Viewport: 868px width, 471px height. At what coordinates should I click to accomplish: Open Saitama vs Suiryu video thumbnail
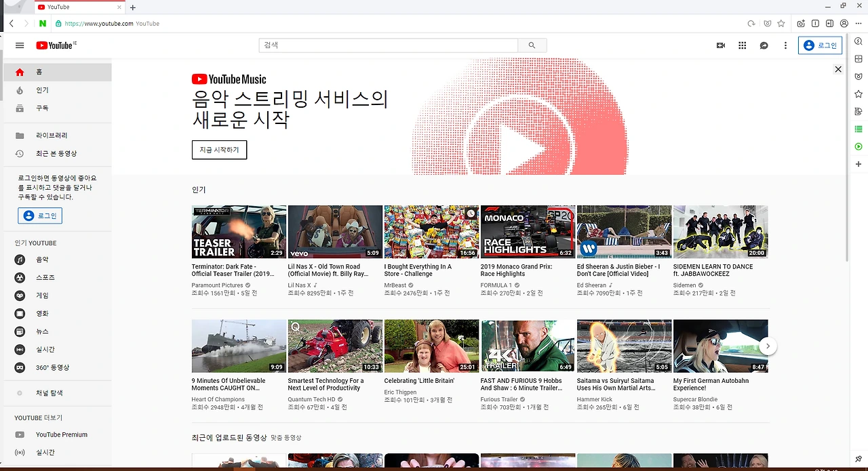tap(624, 346)
